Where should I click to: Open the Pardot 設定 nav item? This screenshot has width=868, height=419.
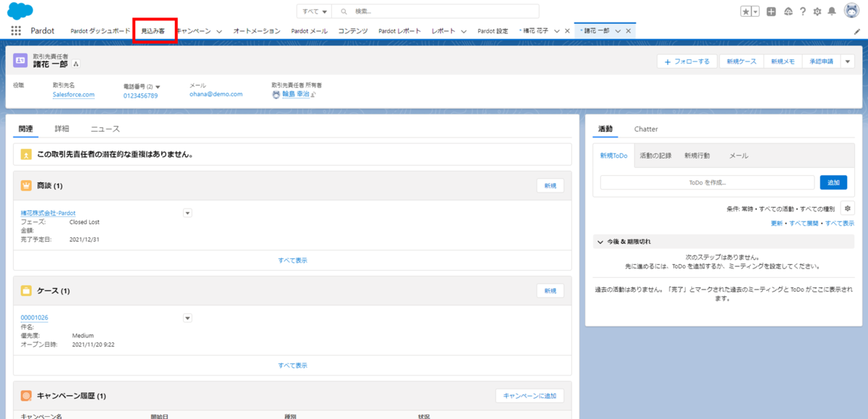(x=493, y=31)
